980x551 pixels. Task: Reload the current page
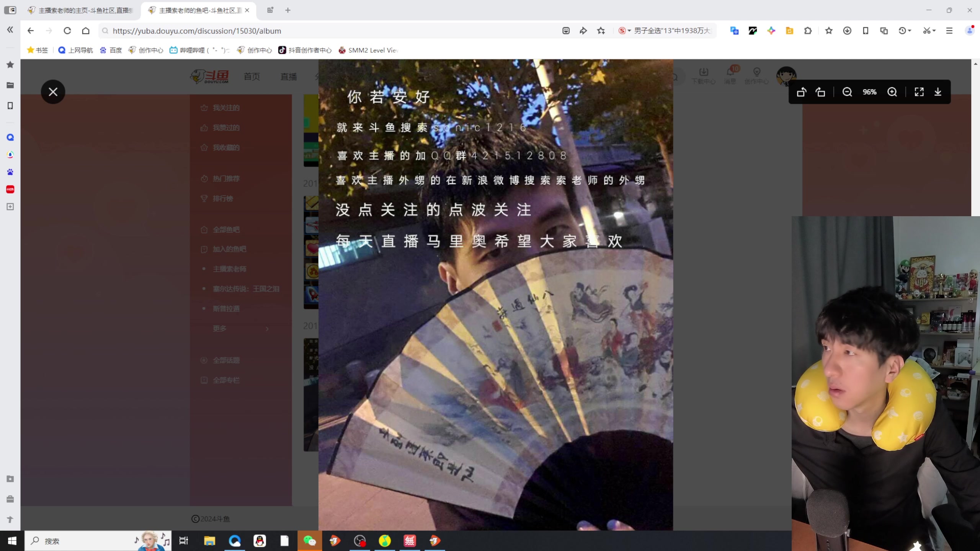click(x=67, y=31)
